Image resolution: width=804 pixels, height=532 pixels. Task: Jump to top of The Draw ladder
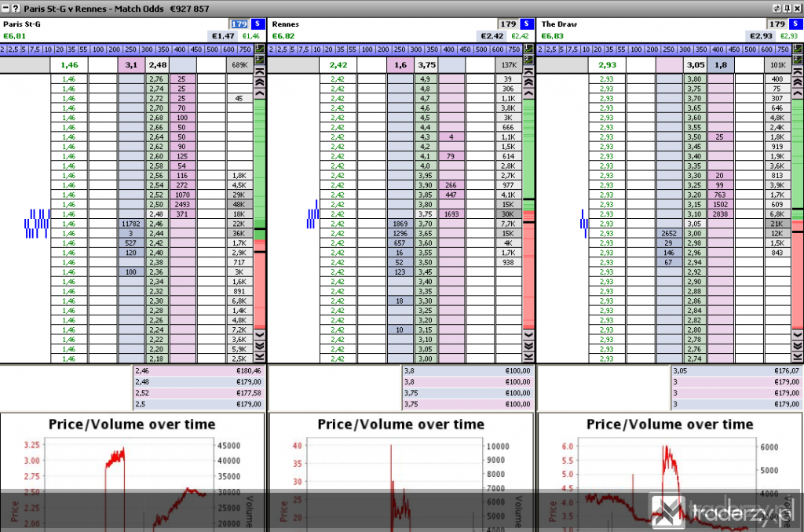798,71
